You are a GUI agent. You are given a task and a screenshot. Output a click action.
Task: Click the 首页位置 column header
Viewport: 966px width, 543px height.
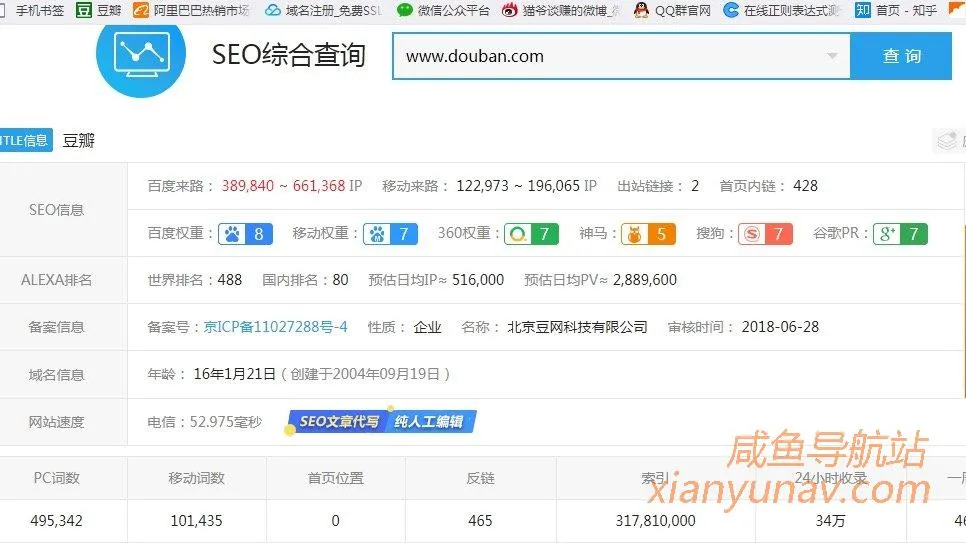pyautogui.click(x=336, y=478)
